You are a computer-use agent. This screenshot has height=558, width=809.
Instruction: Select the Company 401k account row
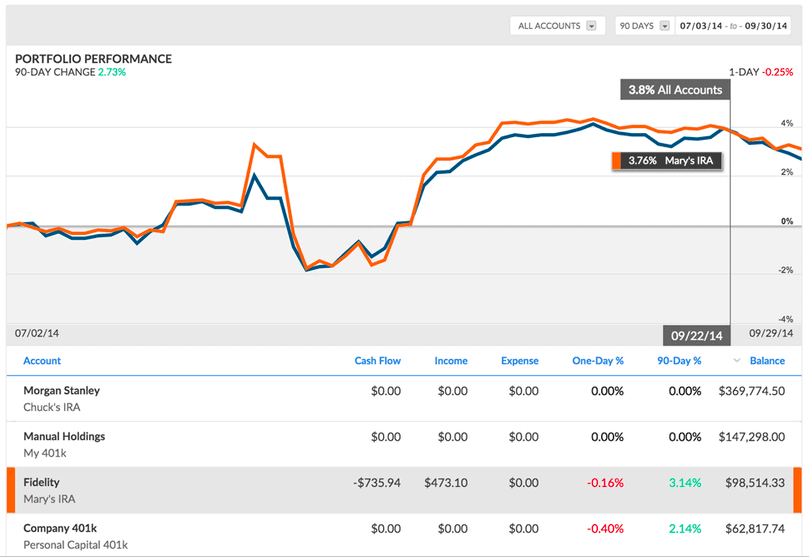(400, 535)
